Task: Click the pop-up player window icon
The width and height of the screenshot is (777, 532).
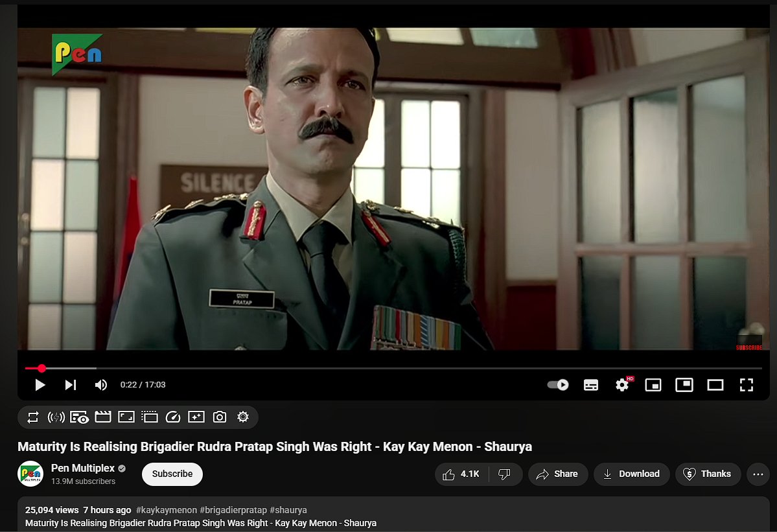Action: [149, 417]
